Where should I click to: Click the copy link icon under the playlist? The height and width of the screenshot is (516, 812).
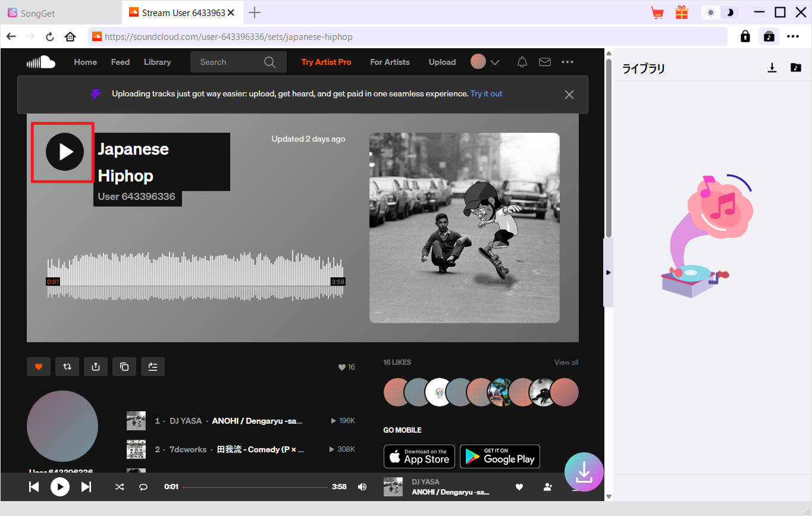(124, 367)
